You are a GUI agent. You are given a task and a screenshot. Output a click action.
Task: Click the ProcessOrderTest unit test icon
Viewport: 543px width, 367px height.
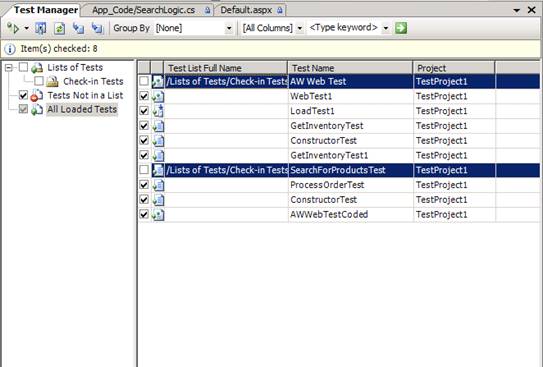coord(158,185)
